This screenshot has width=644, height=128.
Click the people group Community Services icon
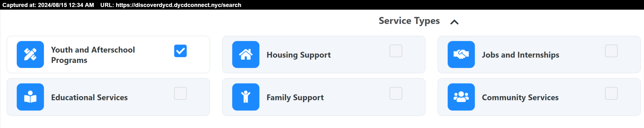461,97
